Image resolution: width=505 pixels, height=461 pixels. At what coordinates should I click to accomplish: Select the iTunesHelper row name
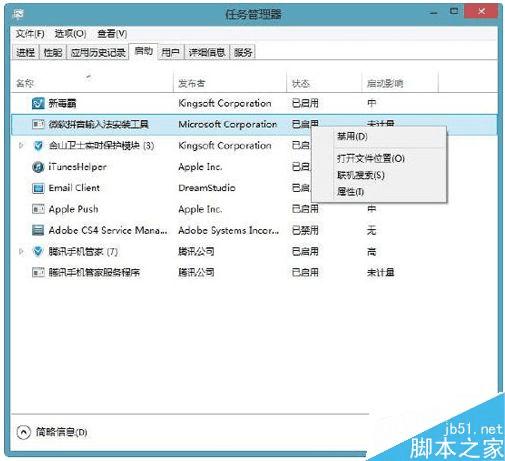click(x=78, y=167)
